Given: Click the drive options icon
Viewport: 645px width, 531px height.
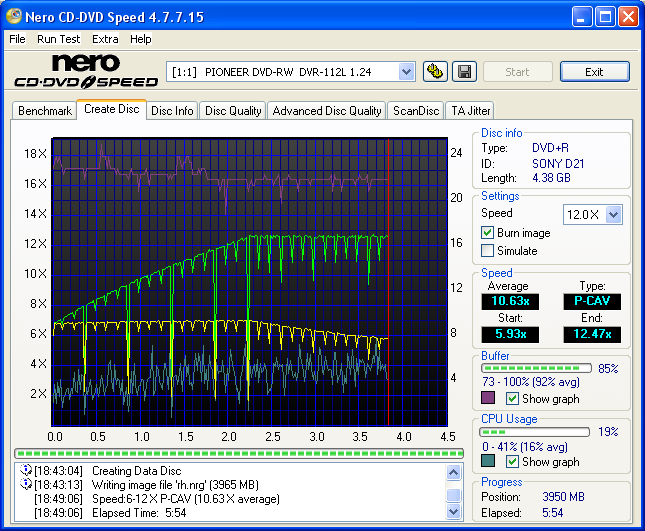Looking at the screenshot, I should [x=435, y=72].
